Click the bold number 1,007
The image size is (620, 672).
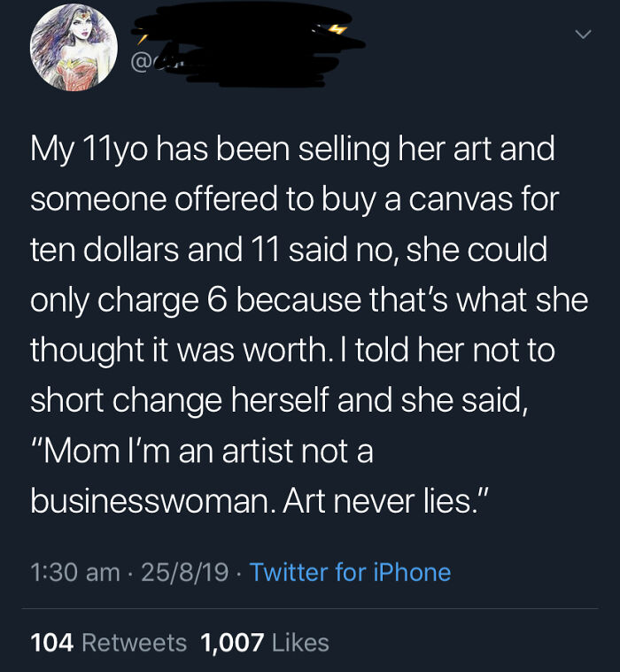click(232, 643)
